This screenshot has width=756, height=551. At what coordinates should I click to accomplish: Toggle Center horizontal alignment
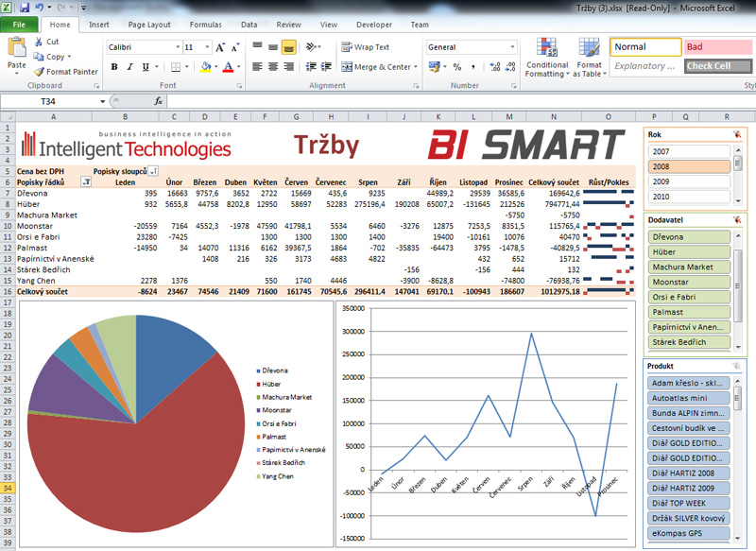[x=273, y=66]
